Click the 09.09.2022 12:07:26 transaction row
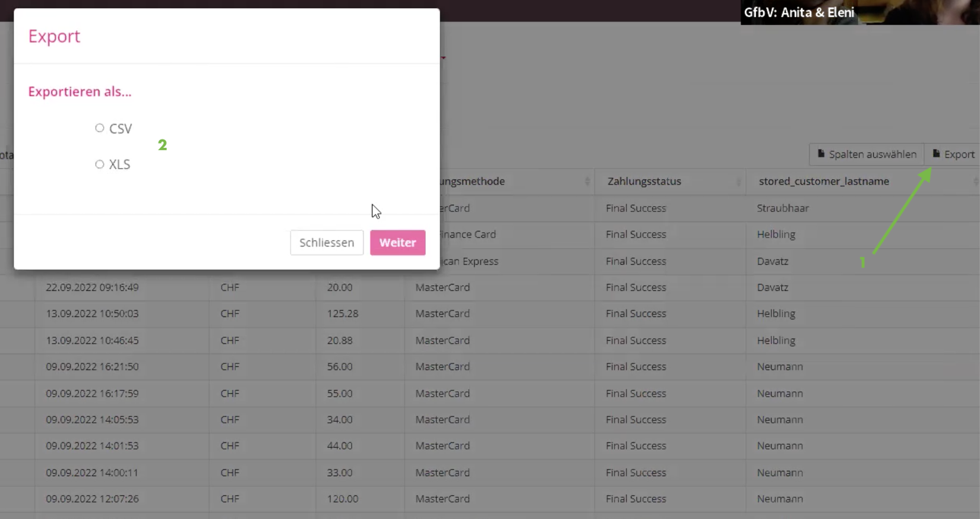 [92, 499]
